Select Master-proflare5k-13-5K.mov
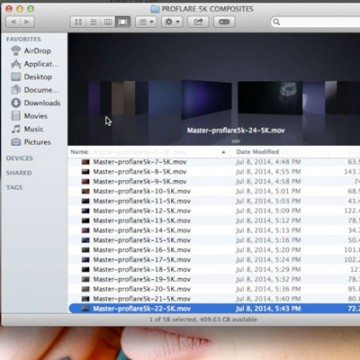Screen dimensions: 360x360 click(214, 220)
